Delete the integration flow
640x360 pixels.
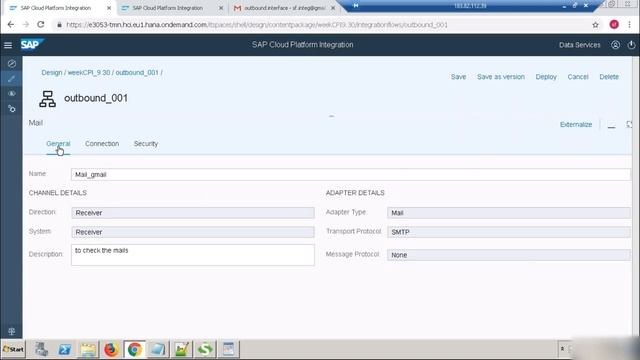609,77
